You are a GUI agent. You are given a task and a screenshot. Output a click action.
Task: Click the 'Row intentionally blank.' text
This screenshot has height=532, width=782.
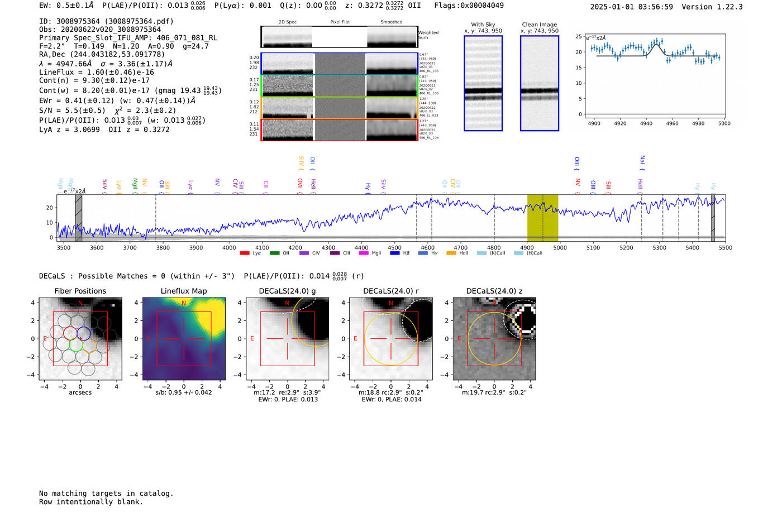(91, 502)
